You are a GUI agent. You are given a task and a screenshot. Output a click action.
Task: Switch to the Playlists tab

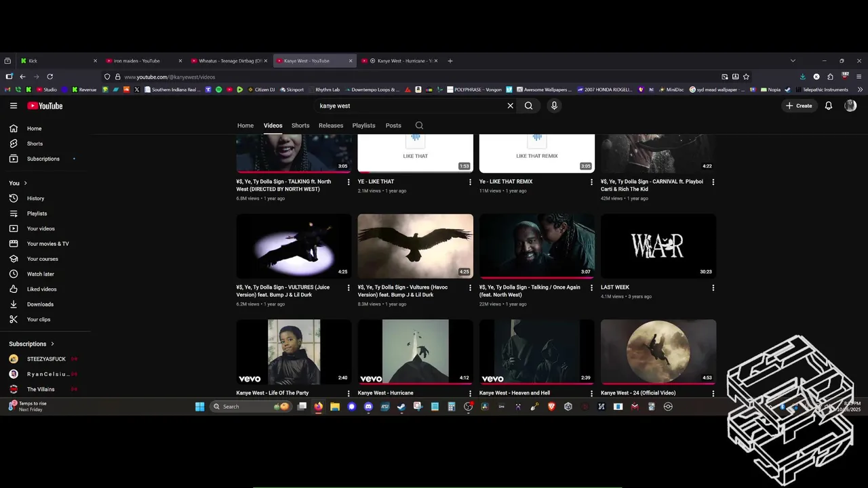363,125
